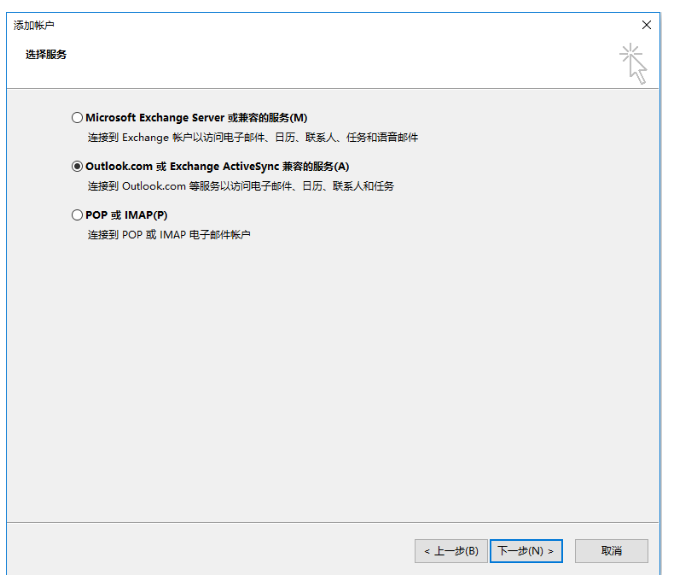
Task: Click the wizard cursor sparkle icon
Action: pos(632,62)
